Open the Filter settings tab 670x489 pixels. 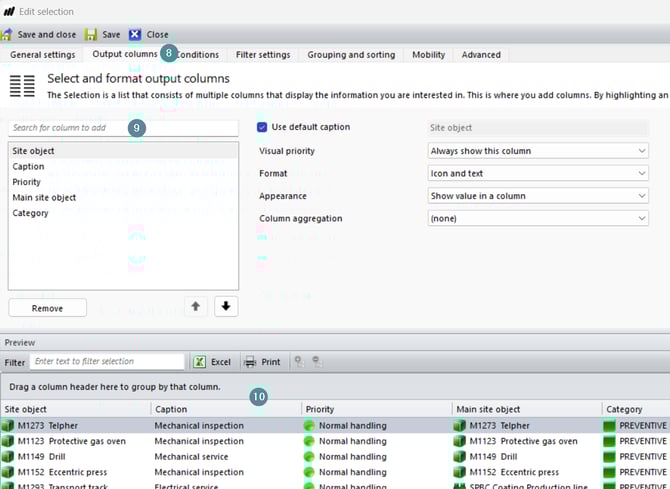pos(263,55)
